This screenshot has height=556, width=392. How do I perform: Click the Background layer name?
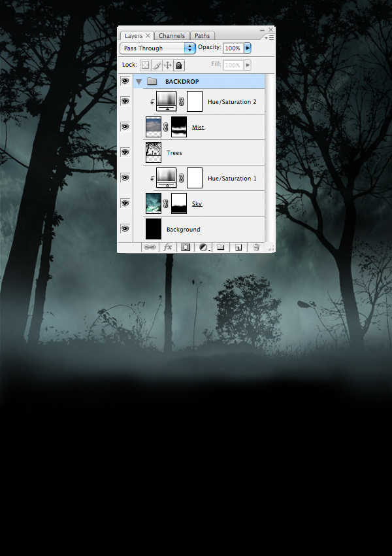pyautogui.click(x=184, y=230)
